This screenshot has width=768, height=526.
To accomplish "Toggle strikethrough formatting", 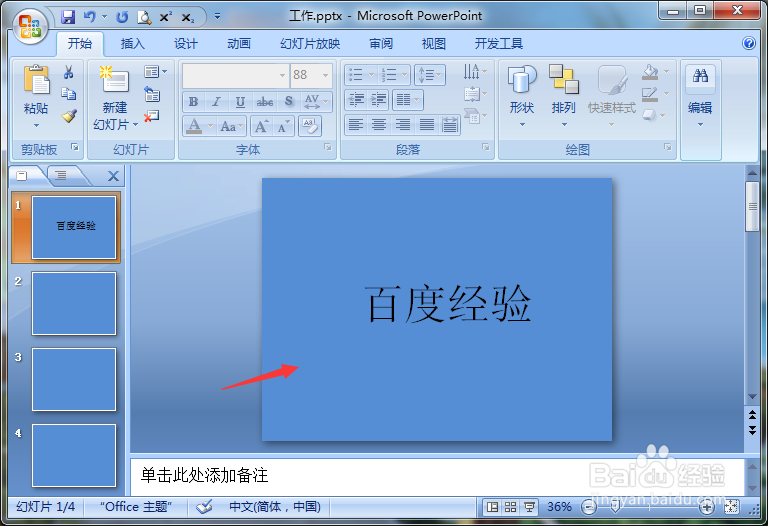I will coord(264,101).
